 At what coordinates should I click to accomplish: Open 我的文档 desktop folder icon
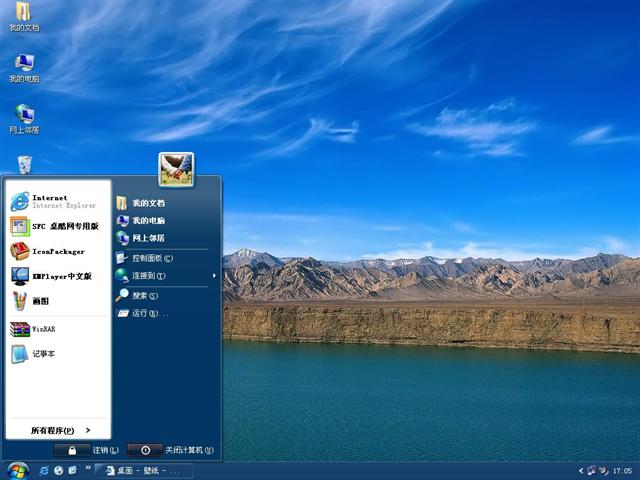coord(24,16)
